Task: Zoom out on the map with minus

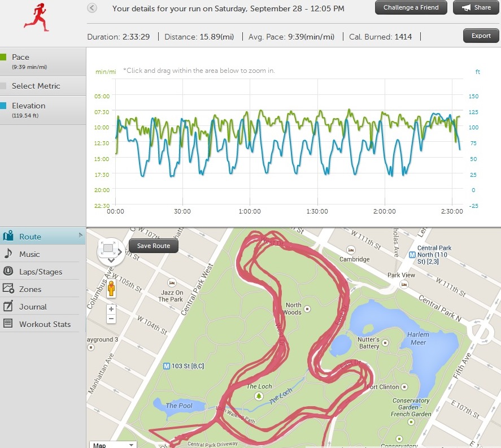Action: pyautogui.click(x=111, y=319)
